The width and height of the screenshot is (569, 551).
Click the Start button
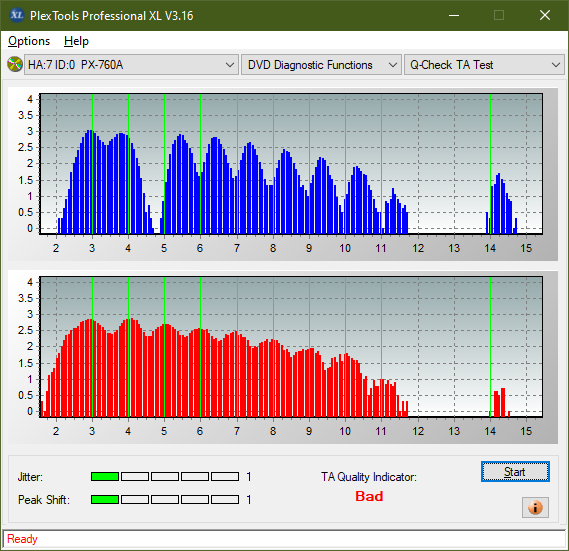point(515,472)
